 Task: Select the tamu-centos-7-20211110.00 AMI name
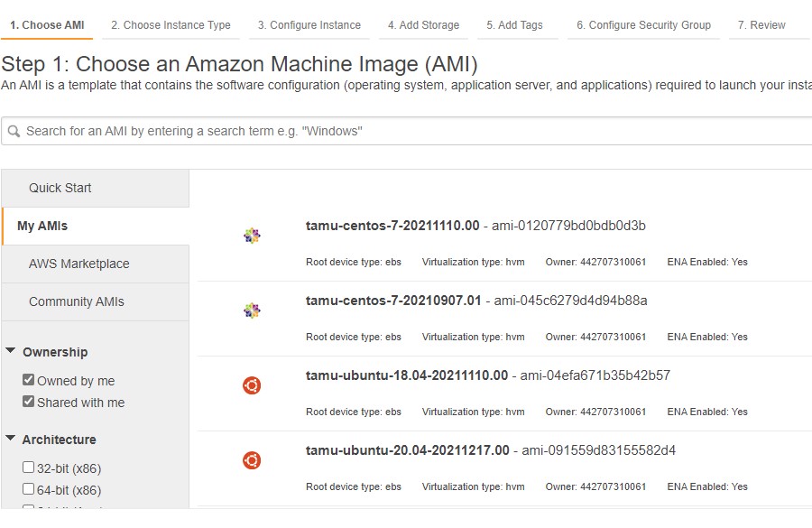coord(392,226)
